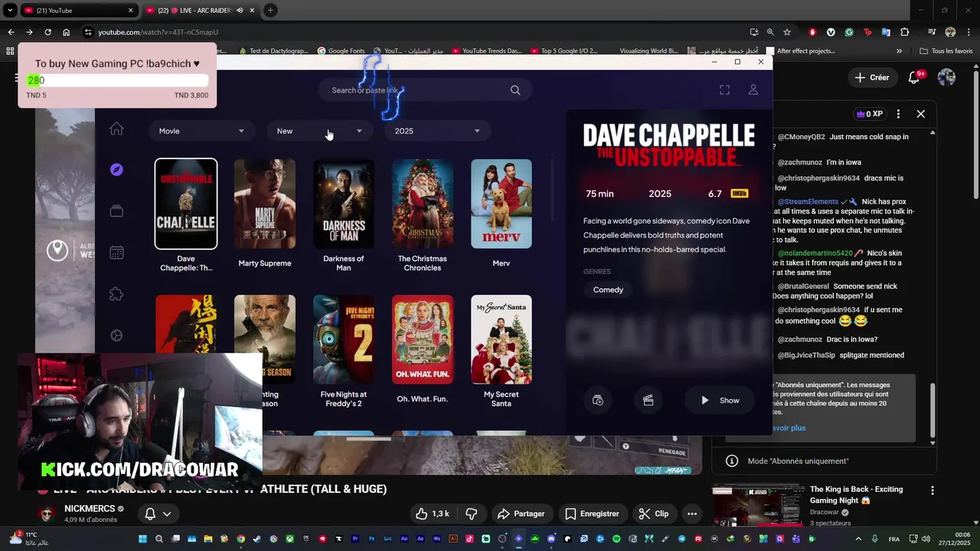Image resolution: width=980 pixels, height=551 pixels.
Task: Click the Enregistrer save button
Action: pyautogui.click(x=592, y=514)
